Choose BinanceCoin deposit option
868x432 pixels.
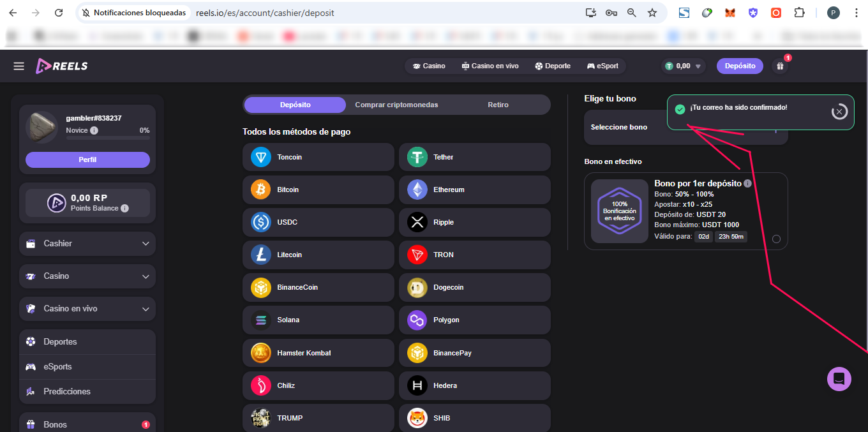[x=318, y=287]
